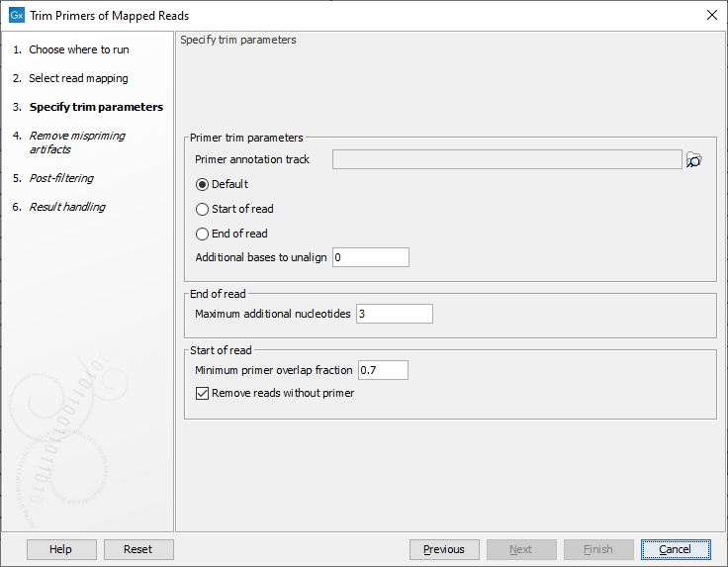Select the Specify trim parameters step
This screenshot has height=567, width=728.
click(x=96, y=107)
